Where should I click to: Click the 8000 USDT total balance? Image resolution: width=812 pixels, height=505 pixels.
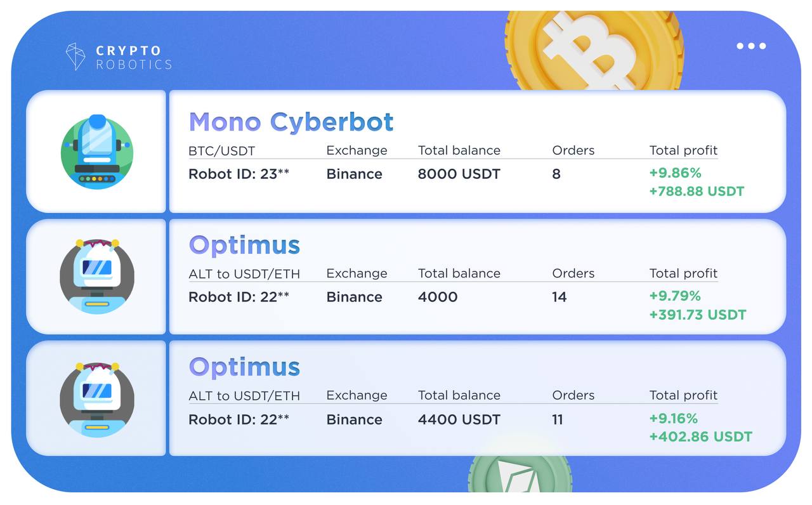pos(459,174)
